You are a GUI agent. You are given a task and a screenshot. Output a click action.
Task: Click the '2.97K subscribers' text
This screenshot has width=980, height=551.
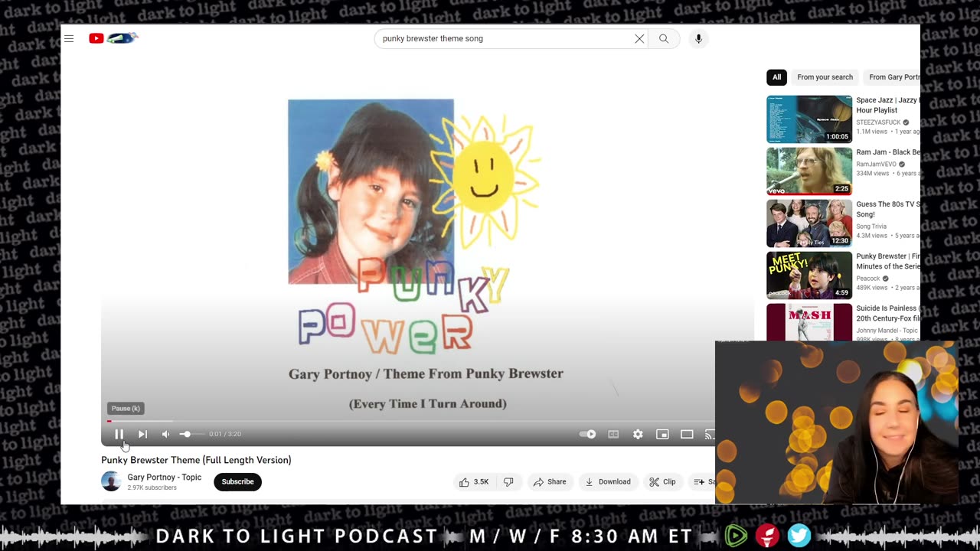click(152, 487)
